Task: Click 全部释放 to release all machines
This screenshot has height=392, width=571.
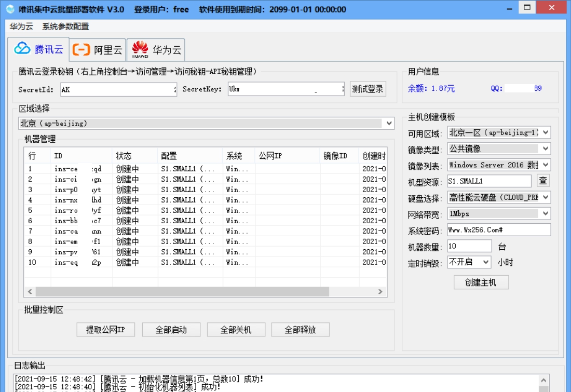Action: click(302, 329)
